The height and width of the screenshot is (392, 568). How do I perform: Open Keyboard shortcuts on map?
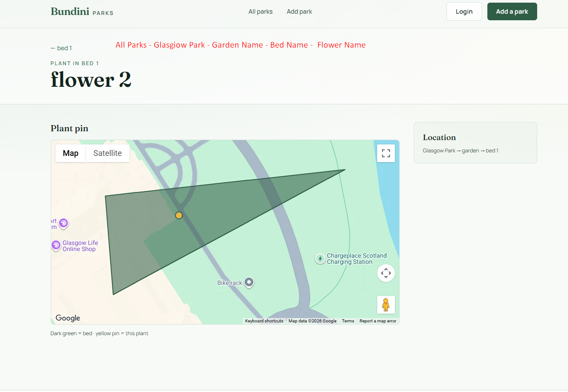[264, 321]
